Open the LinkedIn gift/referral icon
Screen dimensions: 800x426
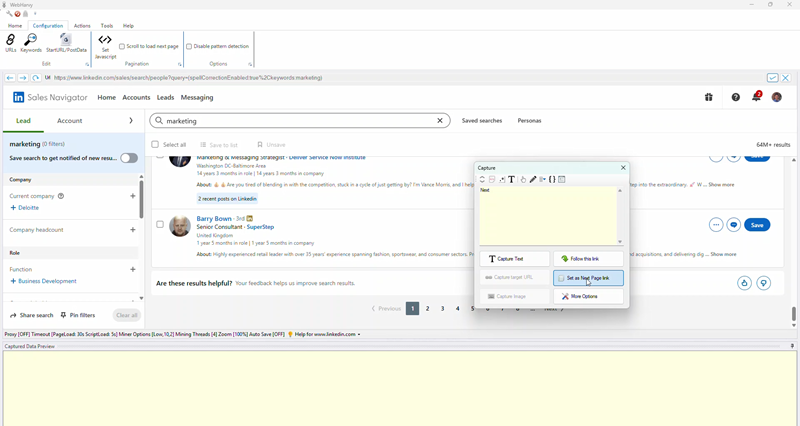709,97
